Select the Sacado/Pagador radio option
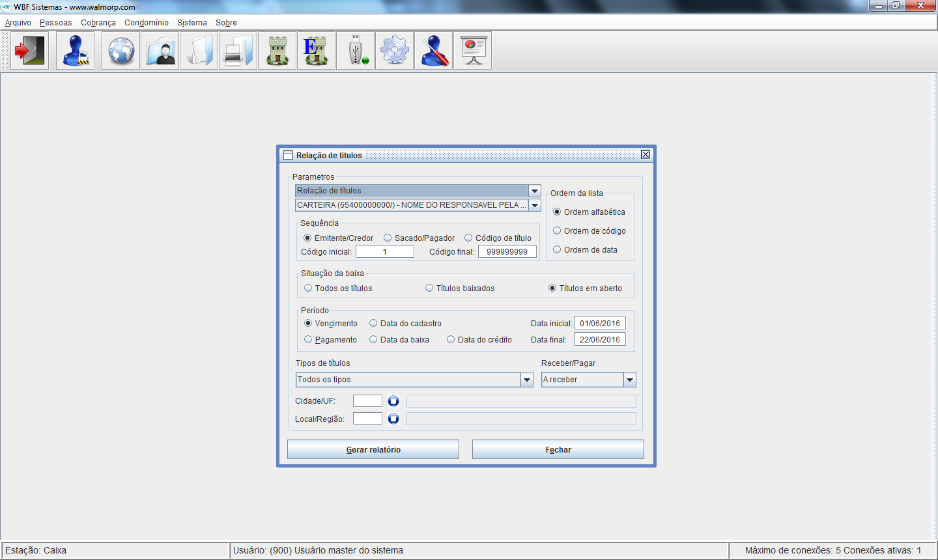 pyautogui.click(x=388, y=238)
